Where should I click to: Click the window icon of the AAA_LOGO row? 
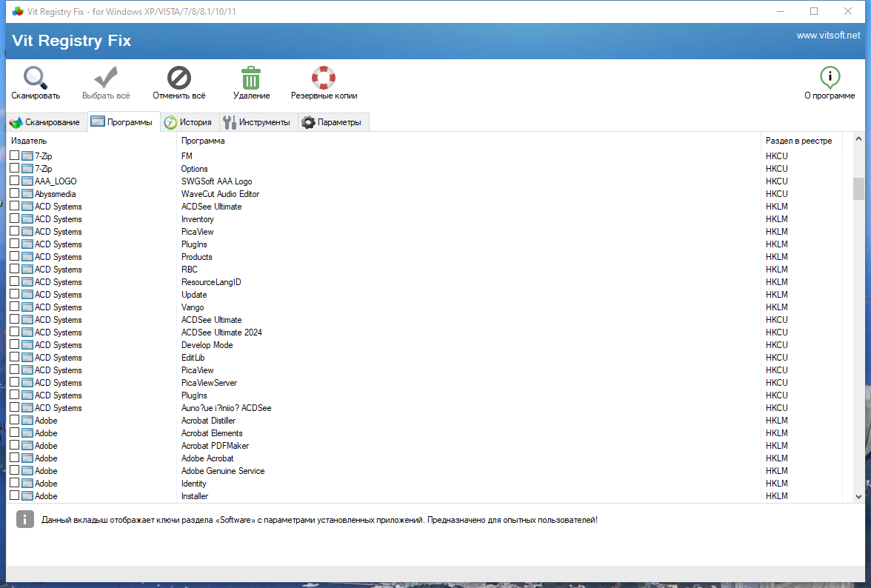[x=27, y=181]
